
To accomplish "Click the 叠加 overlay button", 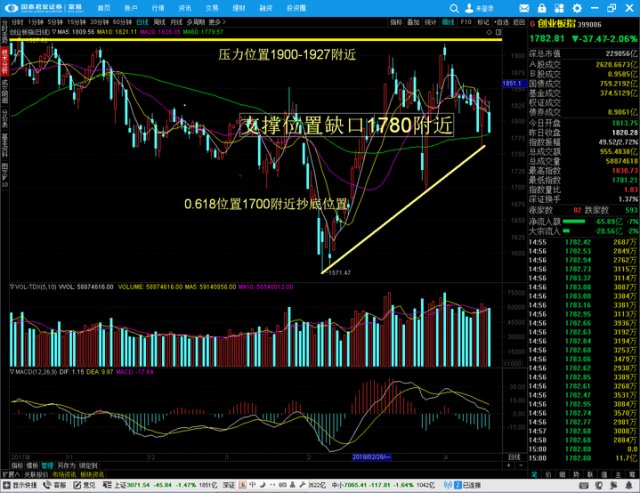I will click(x=413, y=22).
